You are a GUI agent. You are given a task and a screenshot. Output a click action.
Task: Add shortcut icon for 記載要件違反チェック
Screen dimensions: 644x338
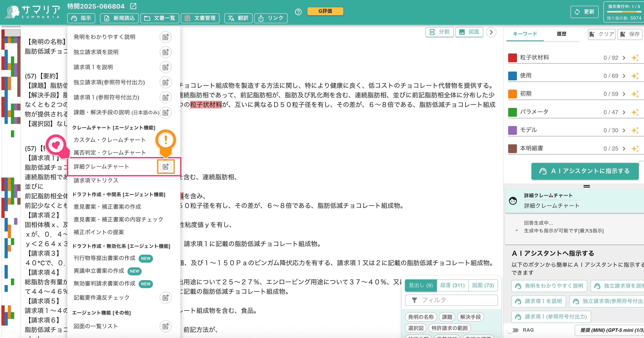165,297
